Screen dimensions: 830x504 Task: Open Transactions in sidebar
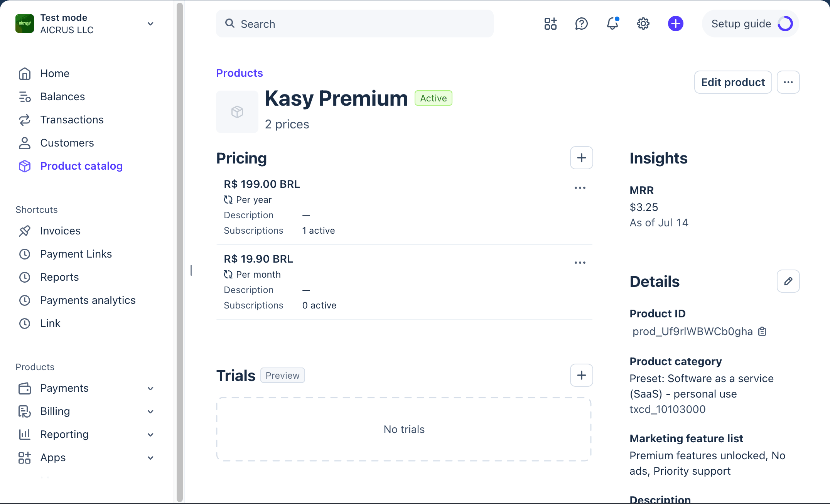pos(72,120)
